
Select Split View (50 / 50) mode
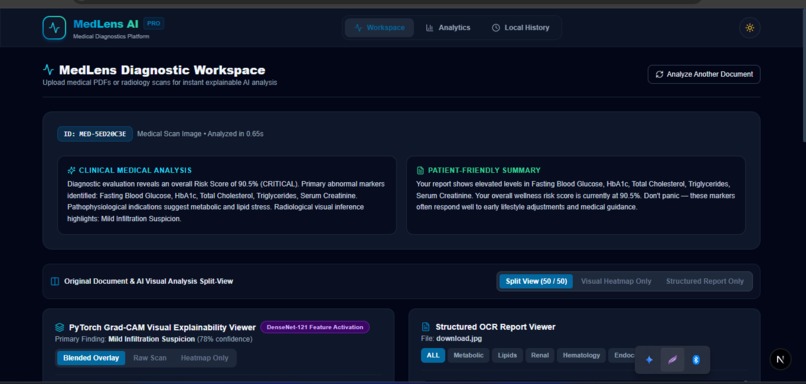coord(536,281)
